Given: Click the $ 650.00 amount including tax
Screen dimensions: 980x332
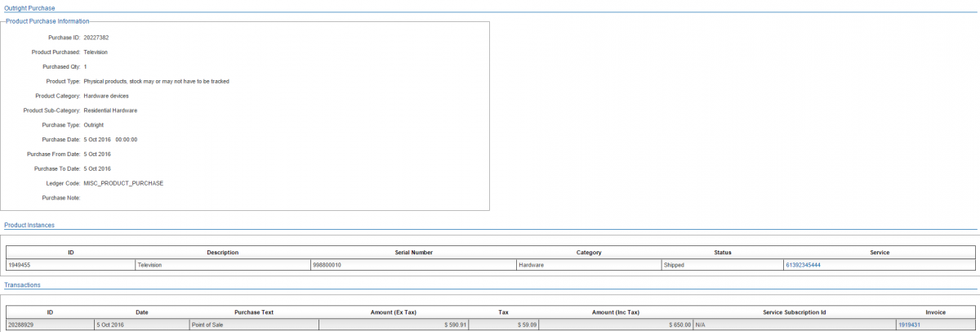Looking at the screenshot, I should 676,325.
